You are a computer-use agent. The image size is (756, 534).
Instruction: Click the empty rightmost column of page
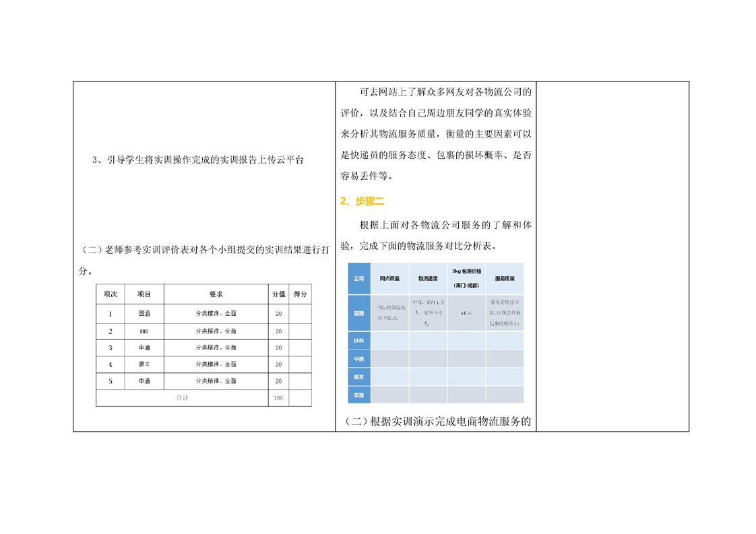612,256
